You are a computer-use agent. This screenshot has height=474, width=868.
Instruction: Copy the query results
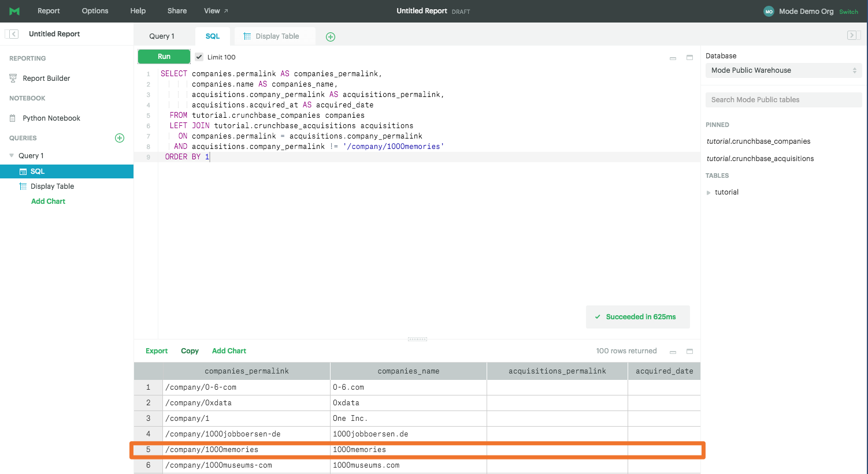click(x=190, y=351)
